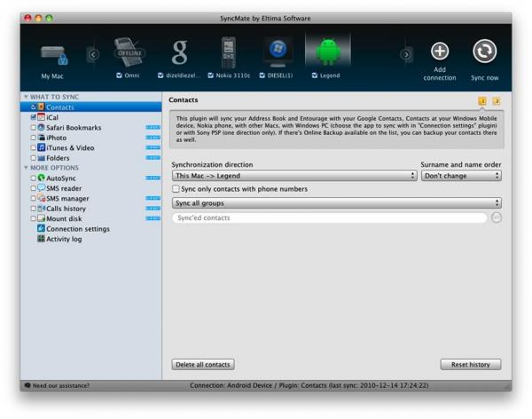Click the blue badge beside Calls history
The image size is (532, 419).
tap(153, 209)
